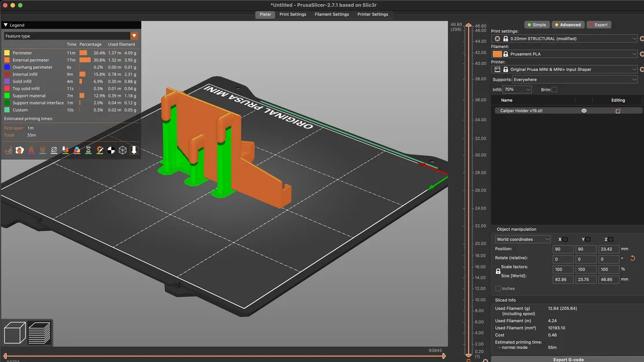Click the Editing column header

tap(618, 100)
